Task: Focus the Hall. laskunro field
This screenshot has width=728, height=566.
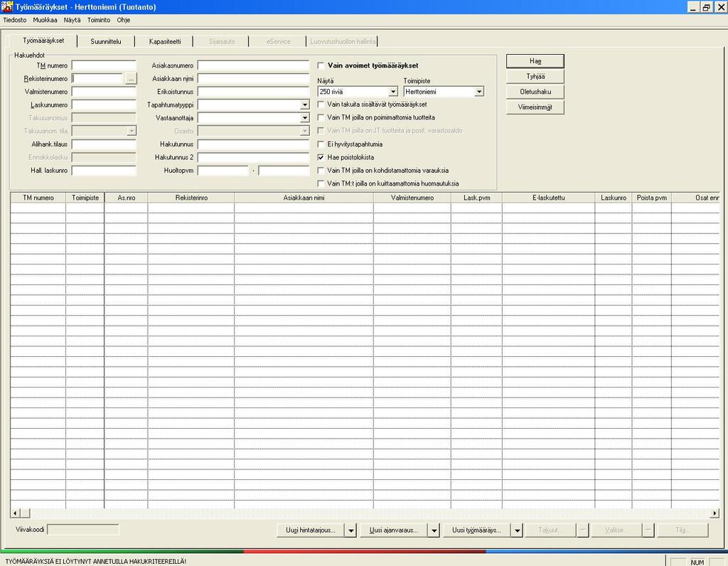Action: coord(104,171)
